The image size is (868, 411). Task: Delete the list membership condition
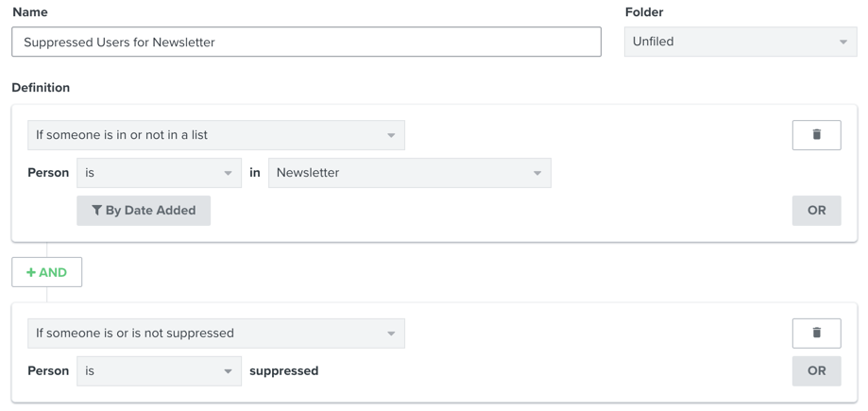coord(816,135)
